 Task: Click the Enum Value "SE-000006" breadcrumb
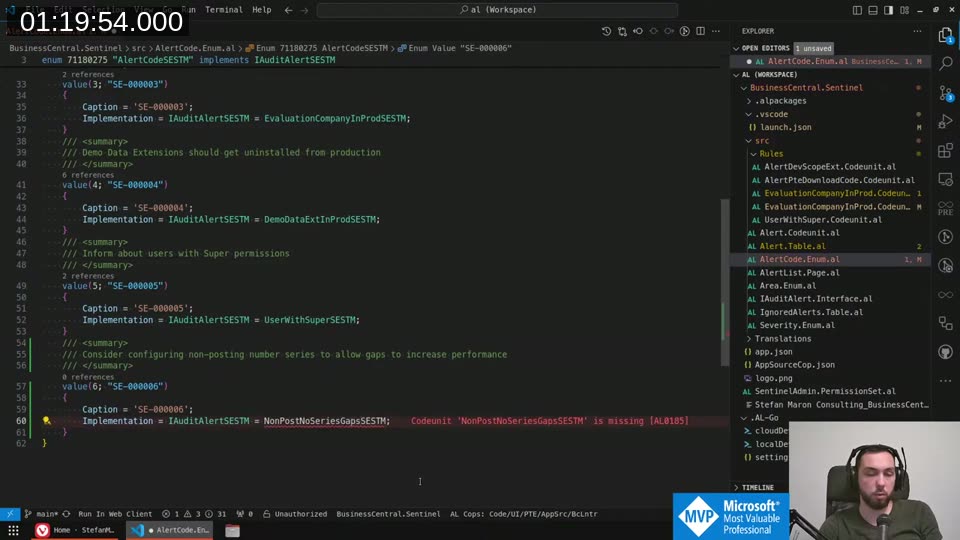coord(454,48)
